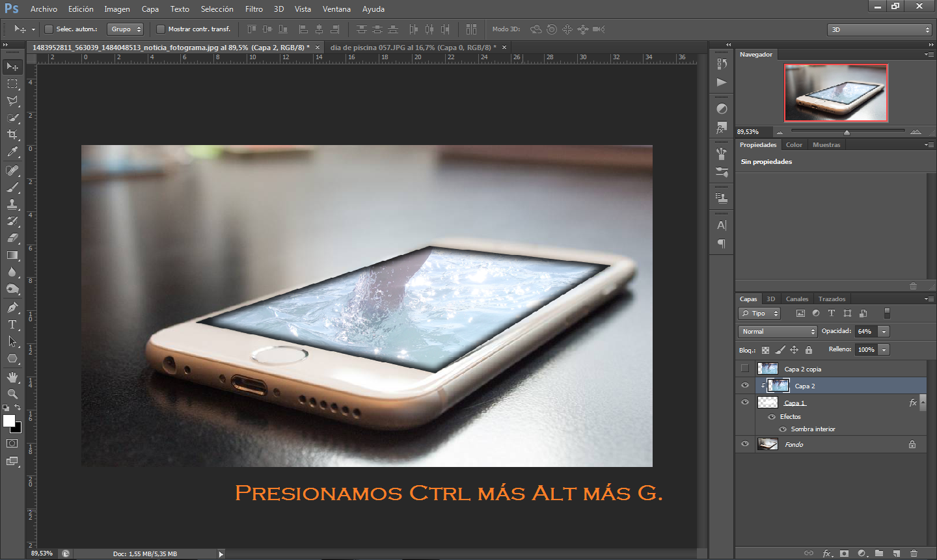Select the Blur tool
The height and width of the screenshot is (560, 937).
point(12,272)
